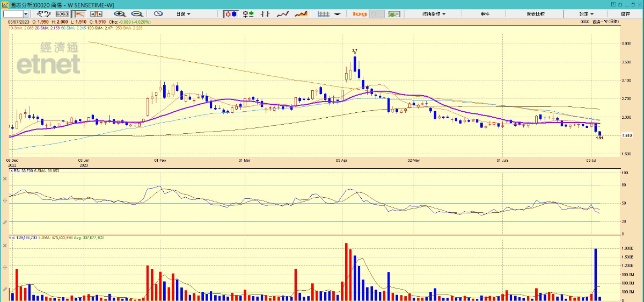
Task: Switch to line chart type
Action: pyautogui.click(x=283, y=13)
